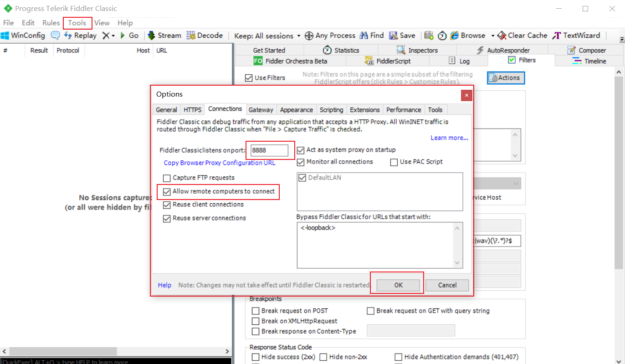The width and height of the screenshot is (625, 364).
Task: Sort sessions by Protocol column header
Action: click(x=69, y=51)
